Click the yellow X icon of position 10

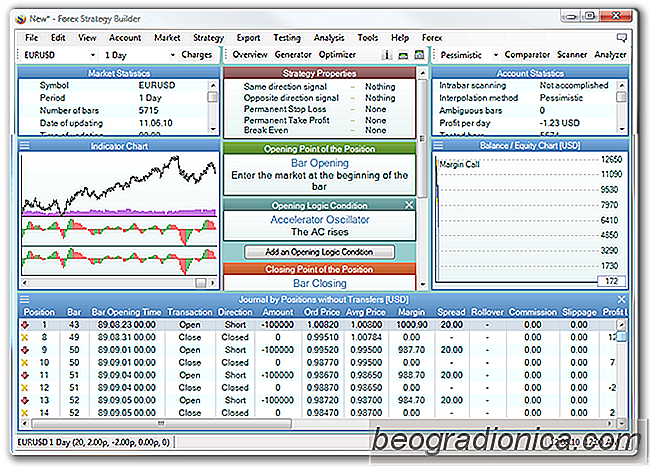click(25, 363)
